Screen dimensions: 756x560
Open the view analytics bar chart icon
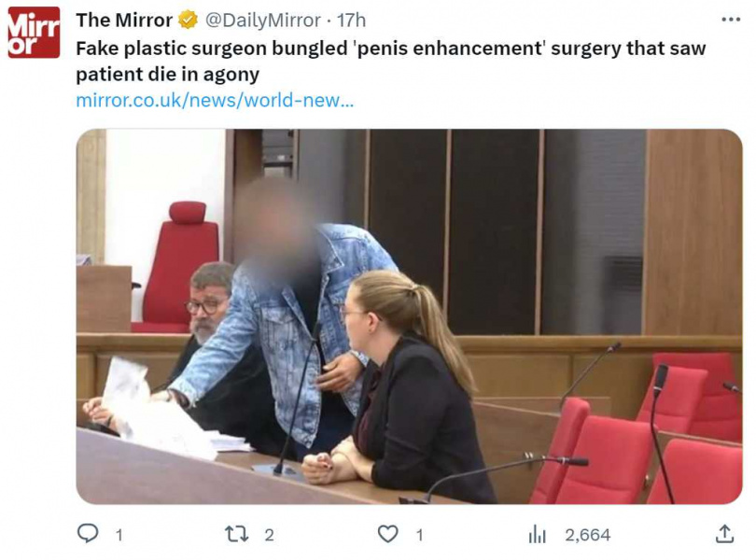pos(538,534)
